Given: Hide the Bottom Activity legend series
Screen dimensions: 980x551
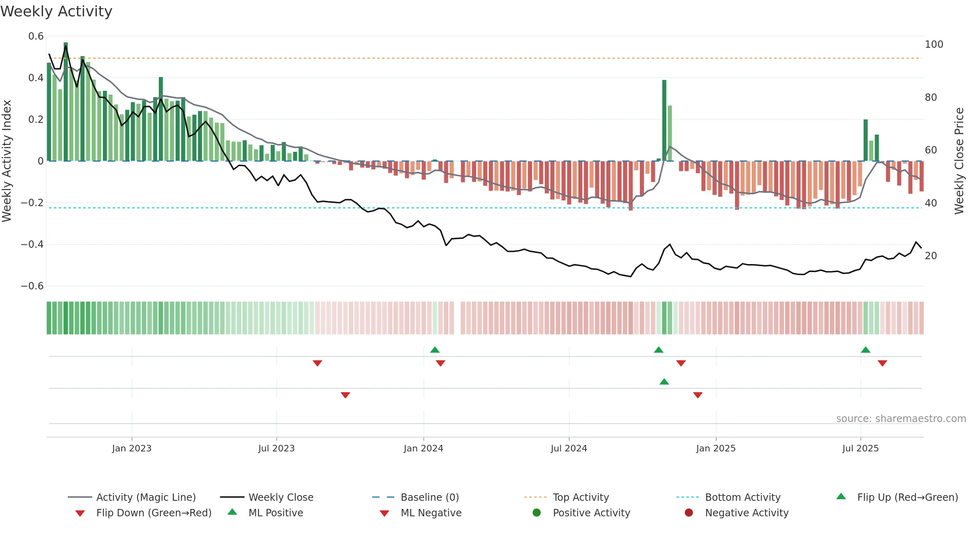Looking at the screenshot, I should (x=728, y=497).
